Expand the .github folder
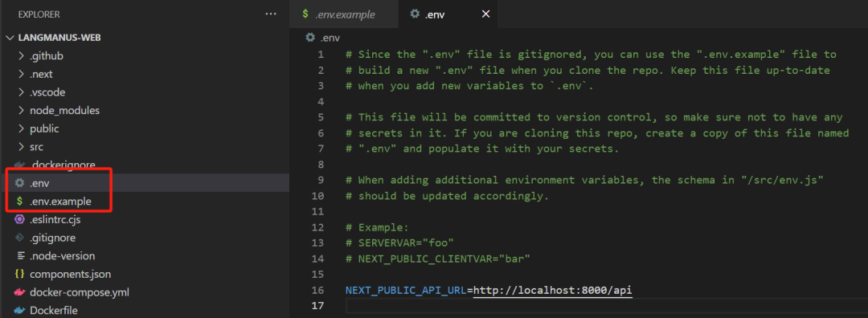The width and height of the screenshot is (868, 318). [x=21, y=56]
